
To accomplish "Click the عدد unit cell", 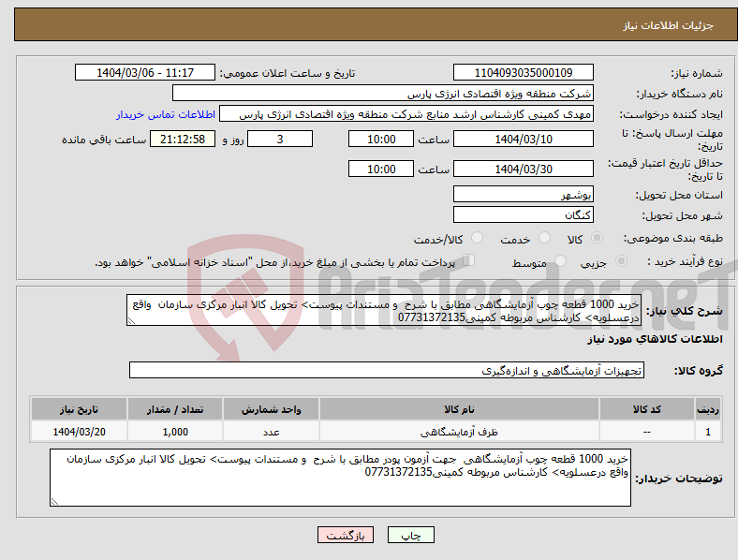I will point(271,432).
